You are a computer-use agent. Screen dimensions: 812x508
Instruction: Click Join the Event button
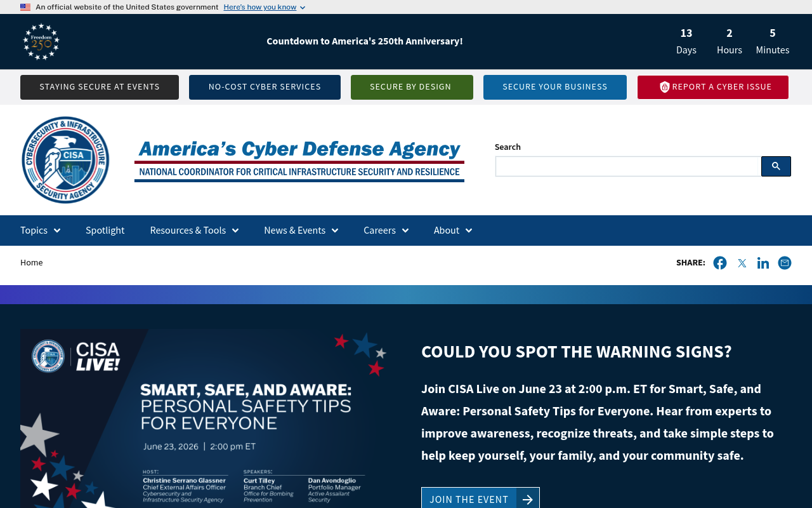[x=480, y=498]
